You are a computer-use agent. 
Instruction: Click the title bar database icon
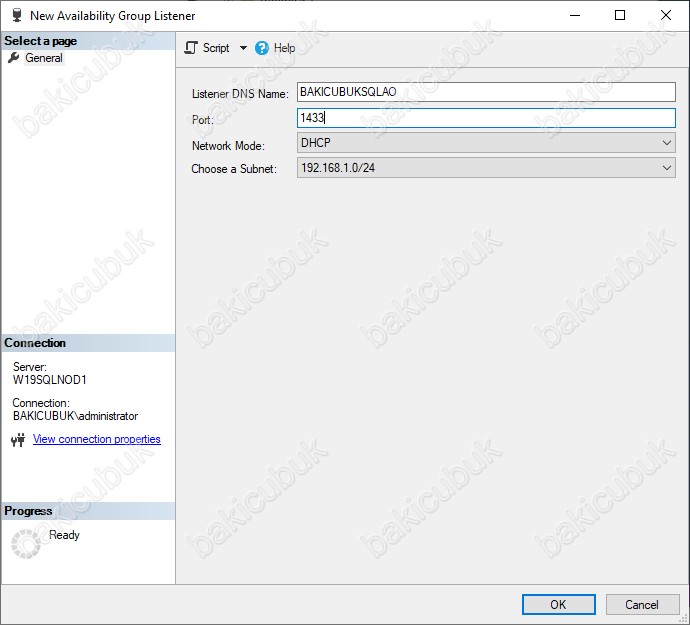[16, 15]
